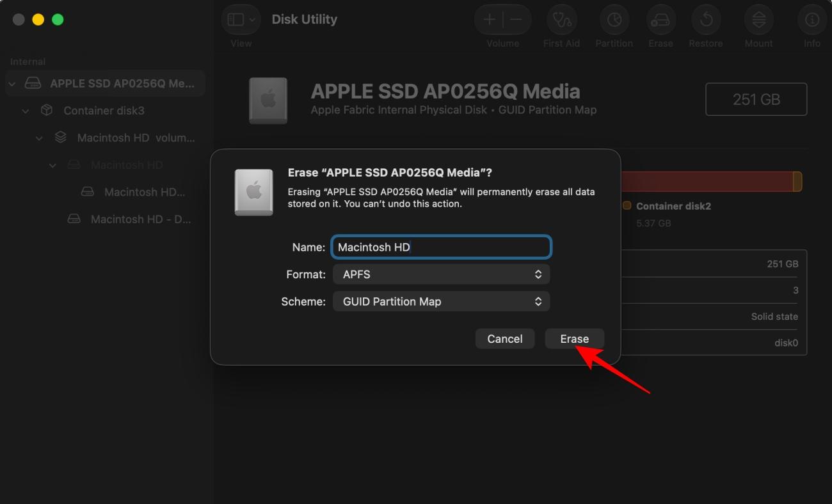Add a volume with the plus icon
This screenshot has width=832, height=504.
(490, 20)
